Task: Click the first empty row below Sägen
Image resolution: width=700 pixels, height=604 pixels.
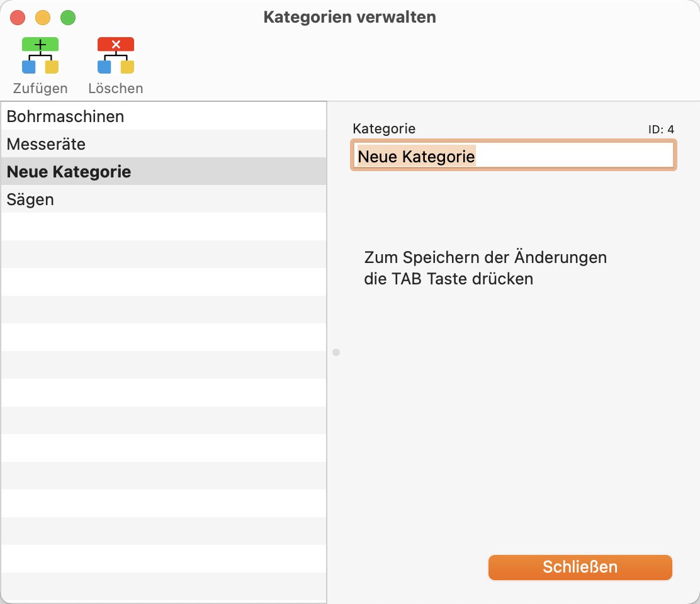Action: 164,227
